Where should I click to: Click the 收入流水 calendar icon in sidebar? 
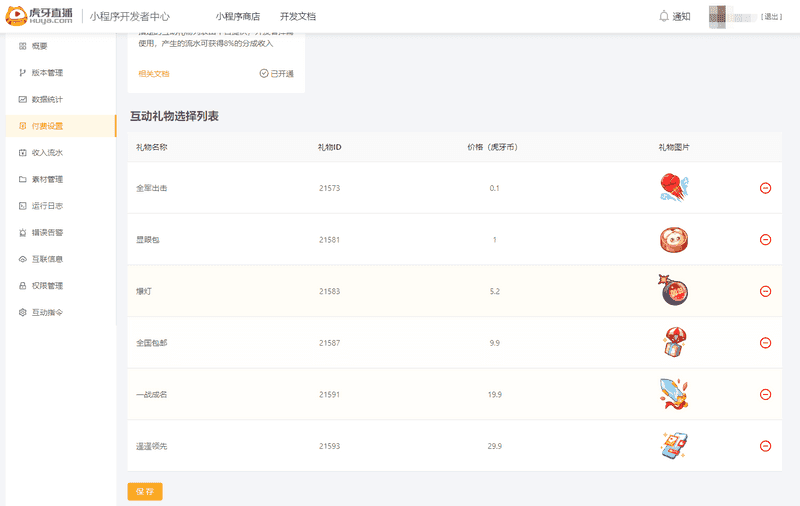click(22, 153)
